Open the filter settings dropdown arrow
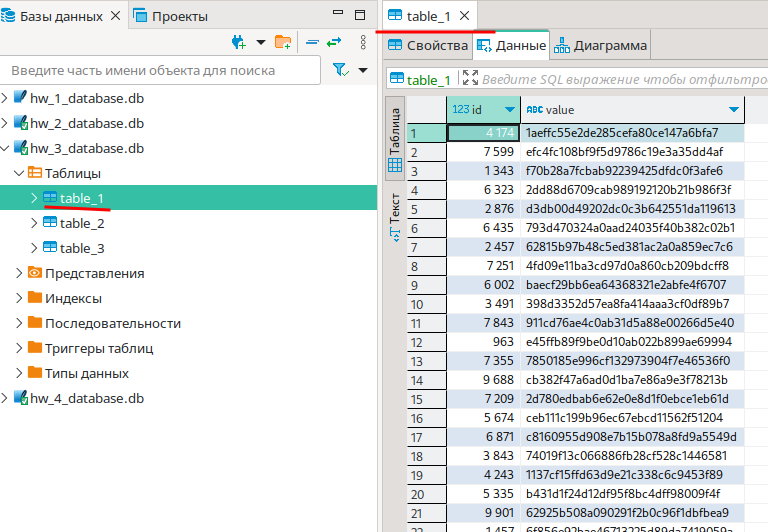Image resolution: width=768 pixels, height=532 pixels. (363, 70)
